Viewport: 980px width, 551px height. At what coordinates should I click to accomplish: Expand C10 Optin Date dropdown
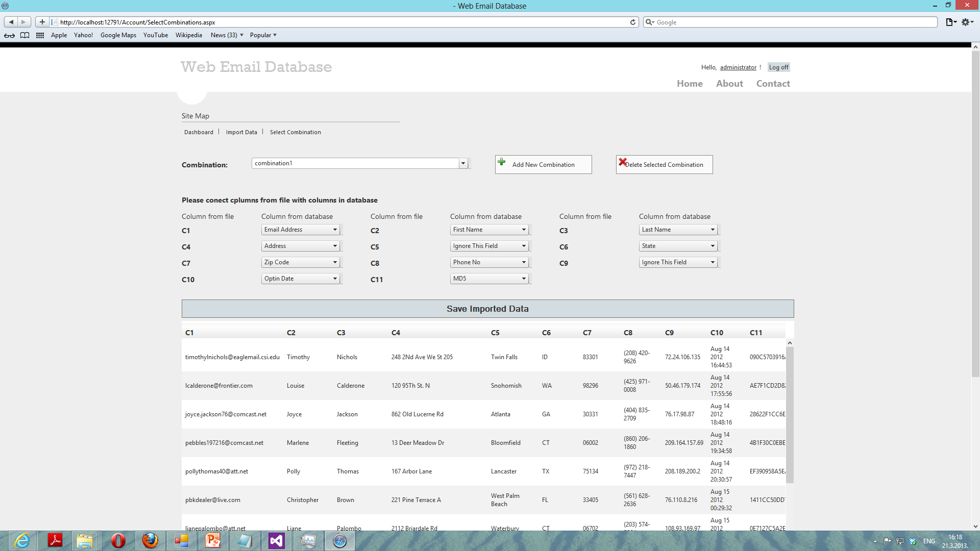coord(301,279)
